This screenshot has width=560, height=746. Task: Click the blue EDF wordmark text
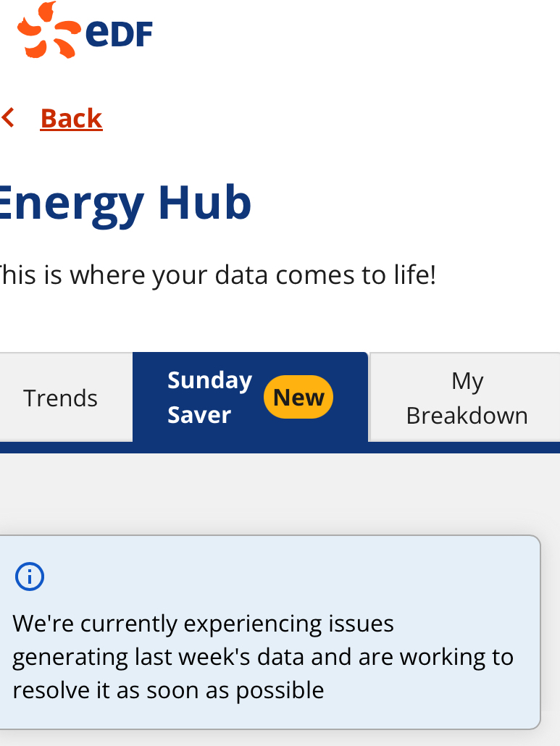coord(119,33)
